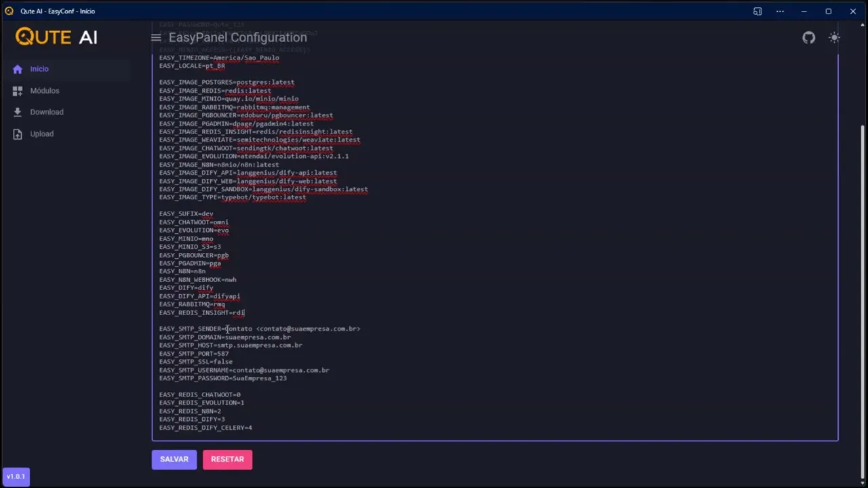
Task: Click line EASY_SMTP_SSL=false
Action: pos(196,362)
